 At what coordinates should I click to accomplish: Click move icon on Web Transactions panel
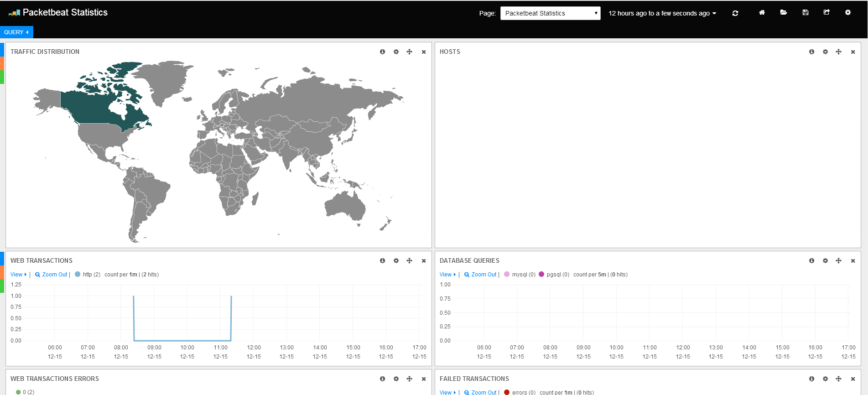pos(410,261)
